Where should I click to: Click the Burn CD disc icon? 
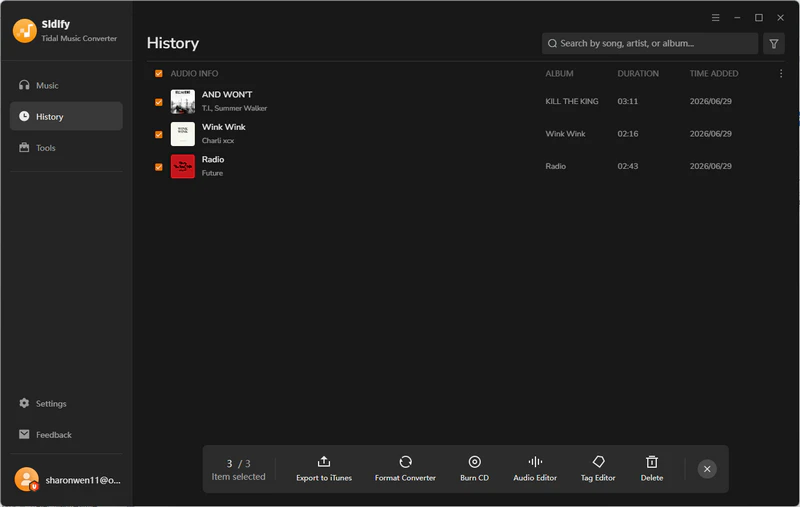click(474, 462)
